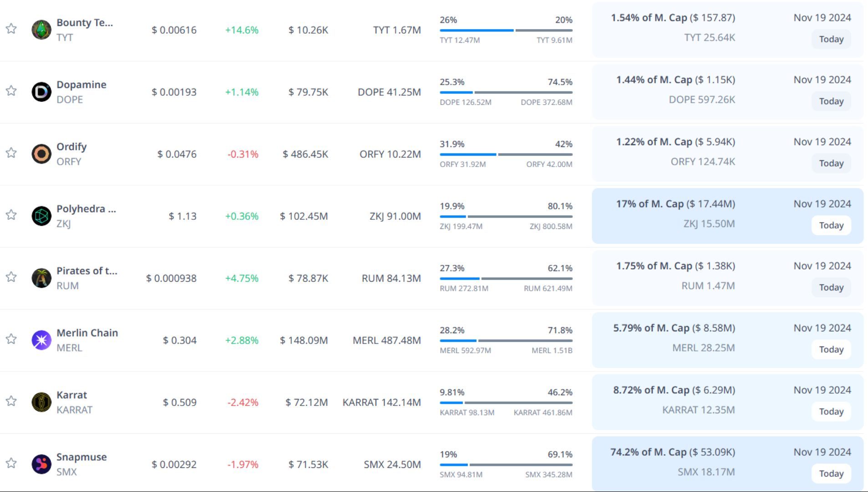
Task: Click the Karrat coin logo
Action: click(x=41, y=402)
